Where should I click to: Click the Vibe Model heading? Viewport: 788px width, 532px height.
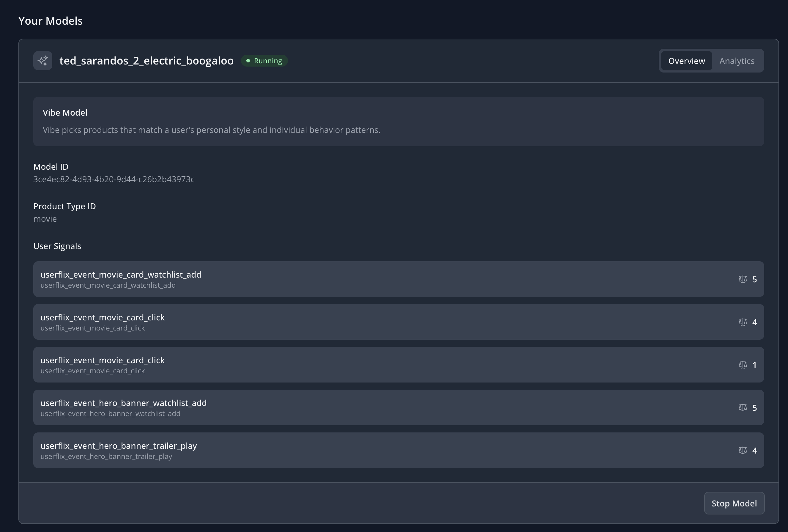pyautogui.click(x=65, y=113)
